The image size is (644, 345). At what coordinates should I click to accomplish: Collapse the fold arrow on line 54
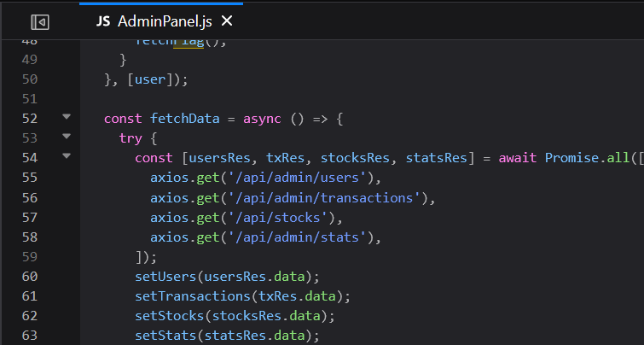tap(67, 155)
